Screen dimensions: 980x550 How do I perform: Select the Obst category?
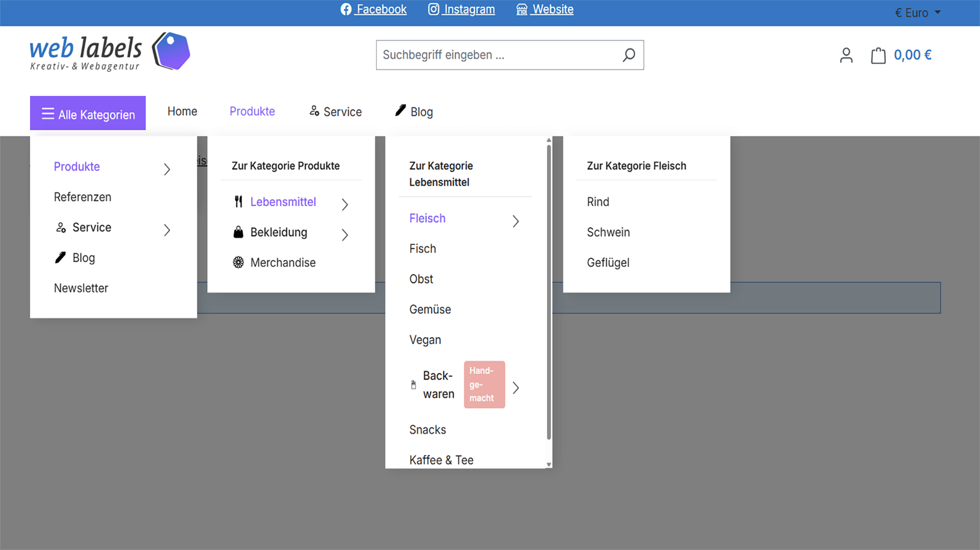[421, 279]
